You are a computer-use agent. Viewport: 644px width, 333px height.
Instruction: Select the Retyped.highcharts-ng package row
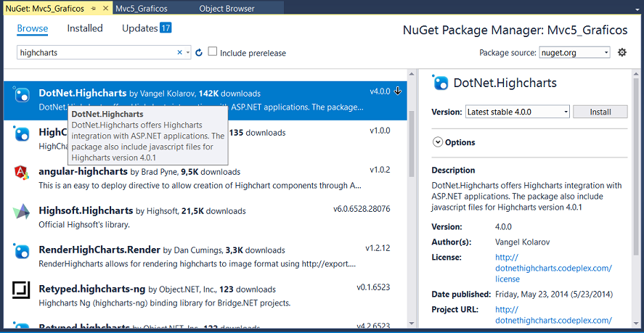click(205, 295)
